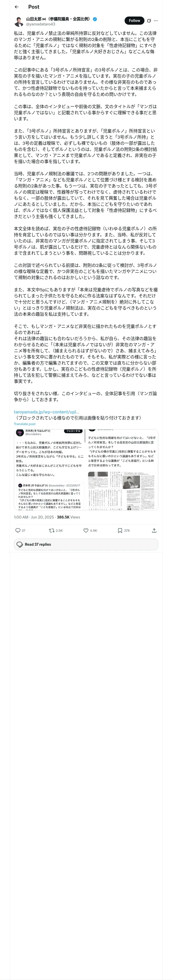Click the blue verified badge next to name
This screenshot has width=172, height=980.
[x=95, y=19]
